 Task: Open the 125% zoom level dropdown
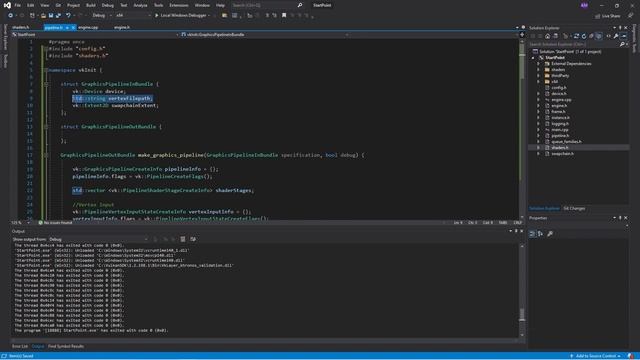click(20, 223)
